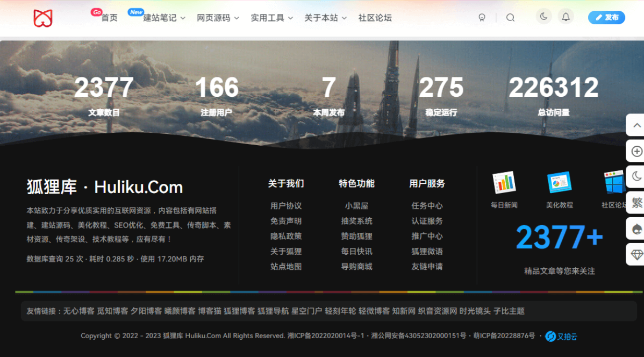
Task: Open the search magnifier icon
Action: pyautogui.click(x=510, y=18)
